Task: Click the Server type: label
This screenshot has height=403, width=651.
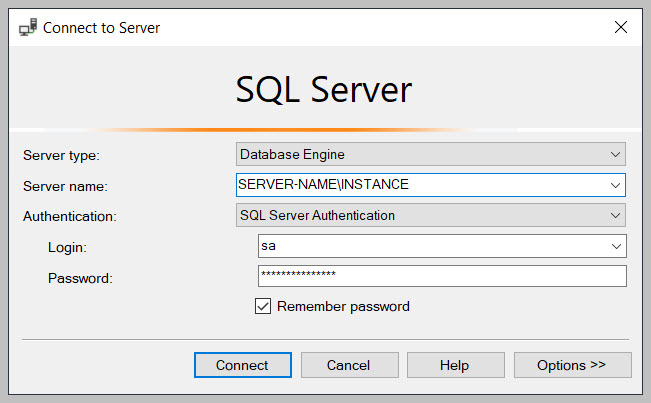Action: (61, 155)
